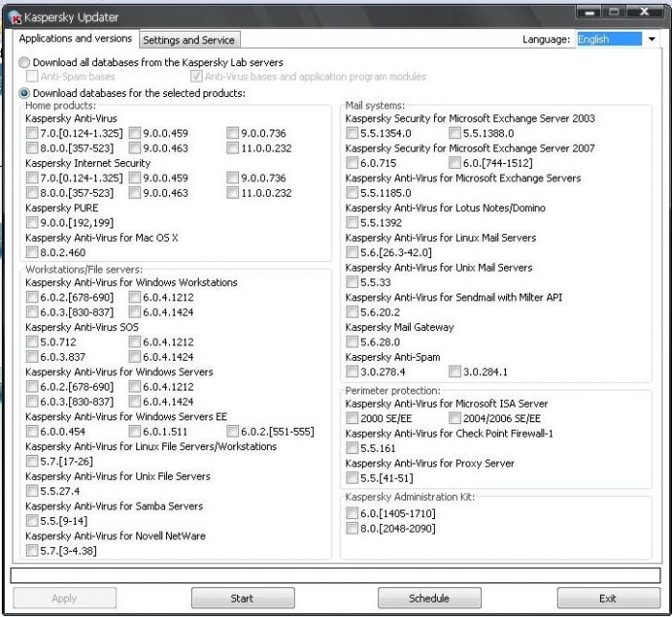Check Exchange Server 2007 version 6.0.715
672x617 pixels.
[x=352, y=163]
